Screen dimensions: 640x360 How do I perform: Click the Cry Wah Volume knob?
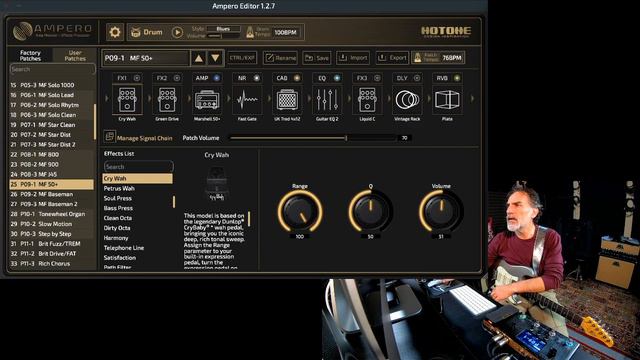[441, 211]
